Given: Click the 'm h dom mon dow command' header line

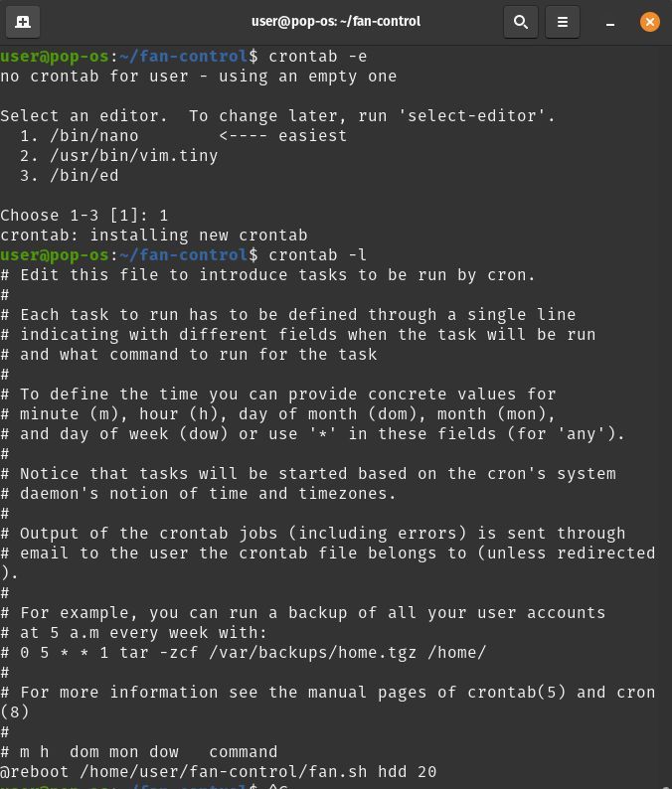Looking at the screenshot, I should [x=139, y=751].
